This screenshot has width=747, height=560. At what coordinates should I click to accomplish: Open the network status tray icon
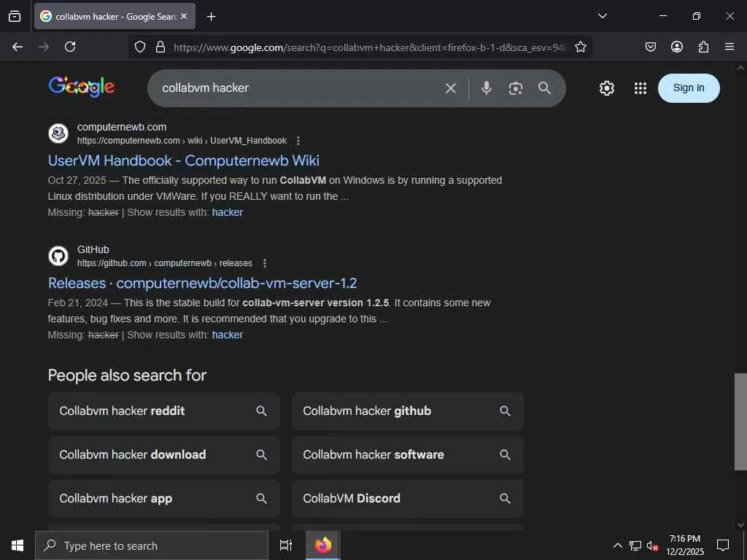pos(635,545)
